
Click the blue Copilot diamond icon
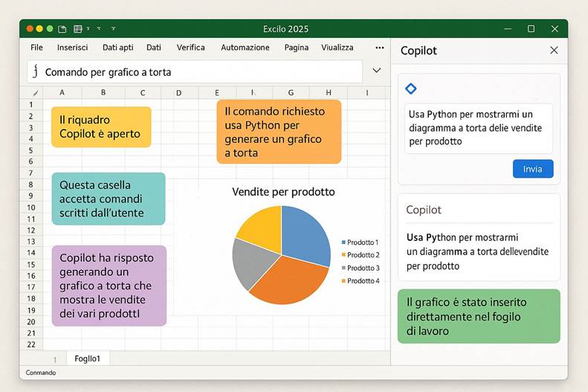(x=410, y=89)
